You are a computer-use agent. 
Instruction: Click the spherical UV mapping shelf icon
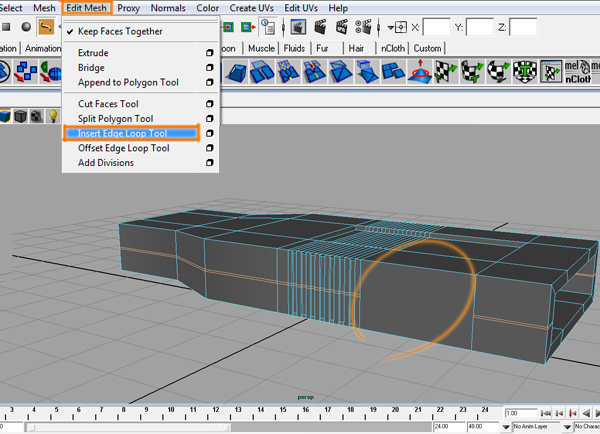(498, 72)
